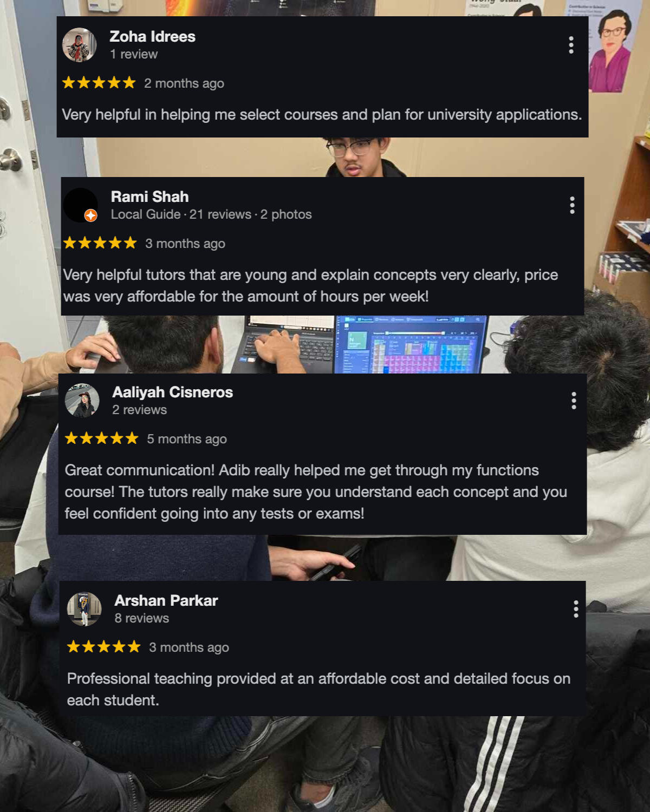This screenshot has height=812, width=650.
Task: Open the three-dot menu on Zoha Idrees' review
Action: tap(571, 45)
